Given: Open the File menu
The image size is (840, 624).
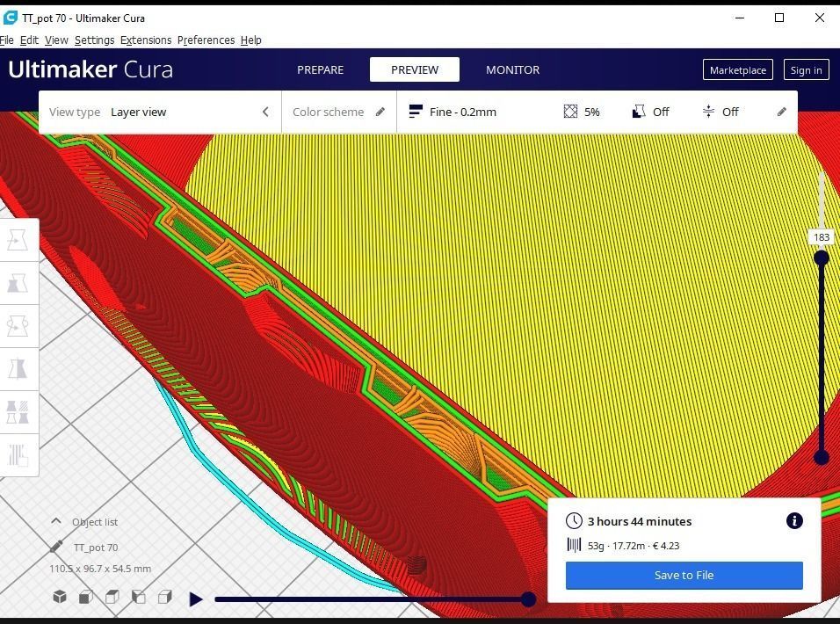Looking at the screenshot, I should point(7,40).
